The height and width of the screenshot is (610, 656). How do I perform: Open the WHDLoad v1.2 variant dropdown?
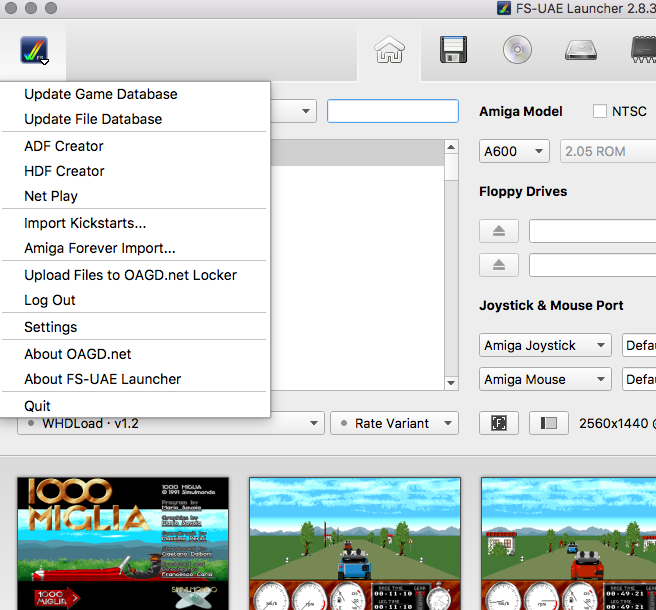171,423
